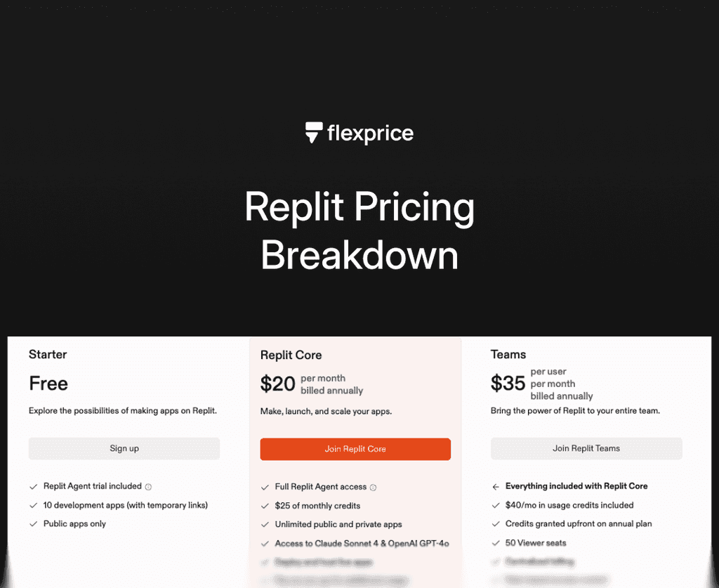
Task: Open the info tooltip beside Replit Agent trial
Action: (149, 486)
